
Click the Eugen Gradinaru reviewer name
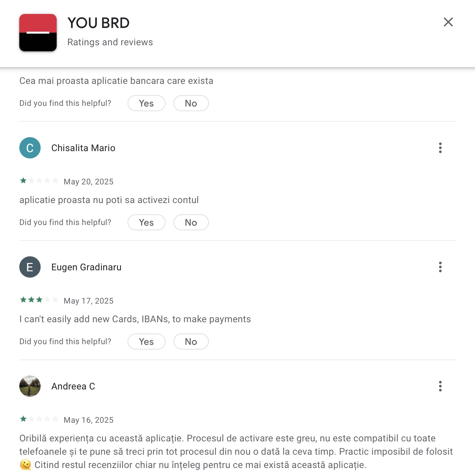[86, 267]
